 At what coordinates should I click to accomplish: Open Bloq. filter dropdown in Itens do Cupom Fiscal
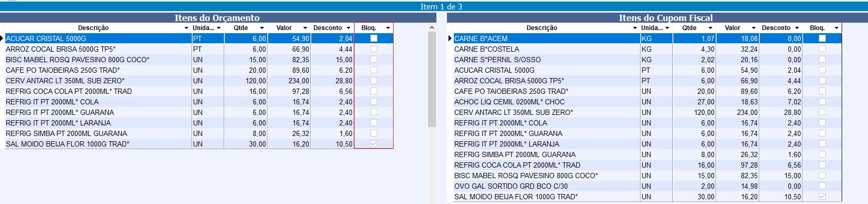pos(837,28)
